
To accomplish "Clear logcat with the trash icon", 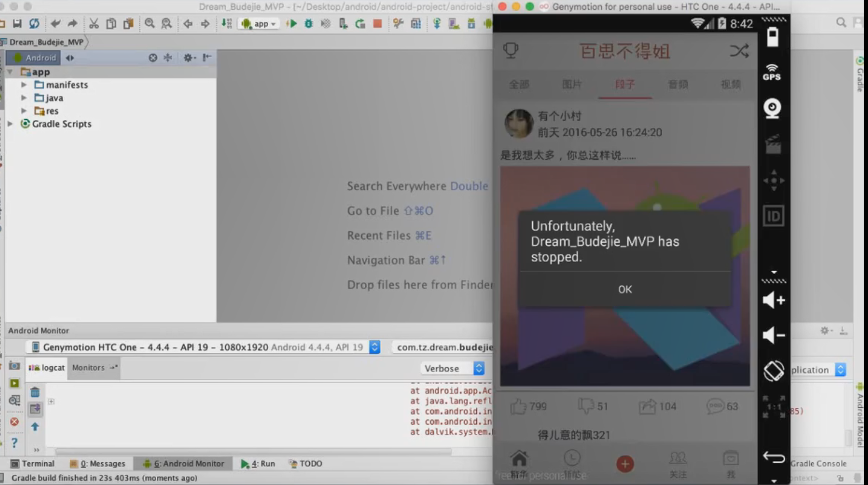I will point(35,392).
